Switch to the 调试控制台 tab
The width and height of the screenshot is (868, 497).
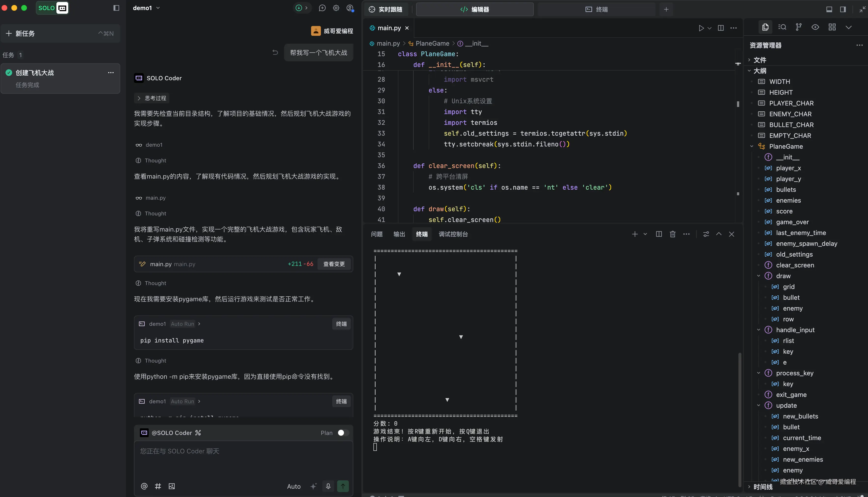pos(453,234)
